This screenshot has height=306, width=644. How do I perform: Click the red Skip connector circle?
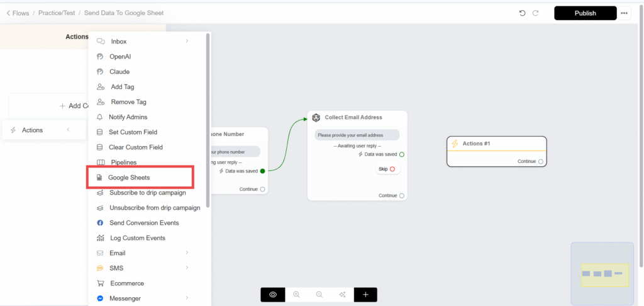[x=392, y=169]
